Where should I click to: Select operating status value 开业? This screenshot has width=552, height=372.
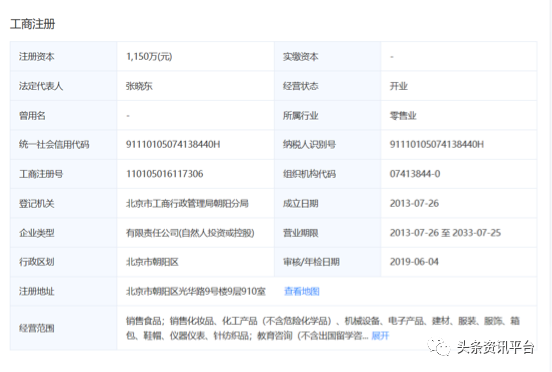point(399,86)
